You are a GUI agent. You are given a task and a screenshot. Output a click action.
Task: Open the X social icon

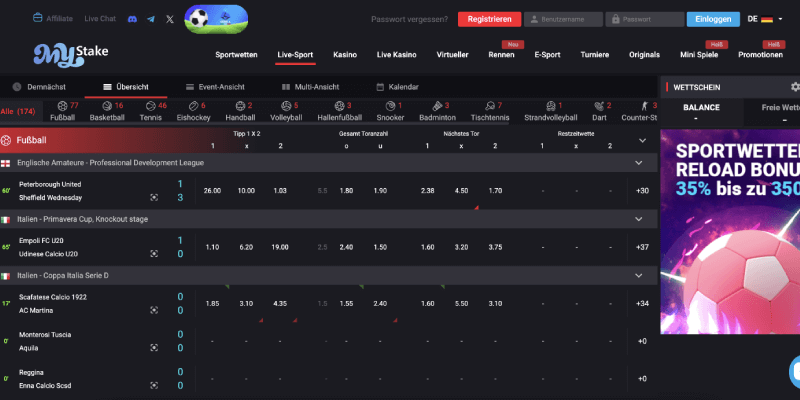click(170, 19)
